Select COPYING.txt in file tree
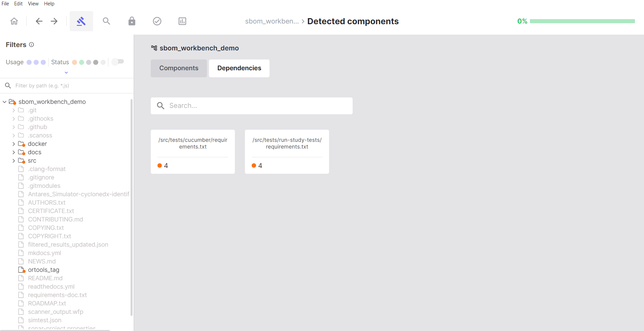 coord(46,228)
